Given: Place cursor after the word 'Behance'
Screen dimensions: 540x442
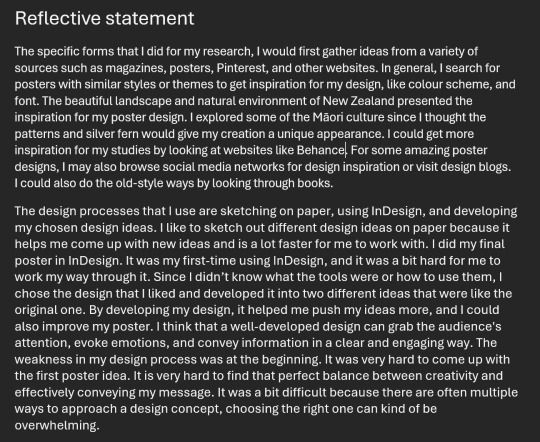Looking at the screenshot, I should (x=345, y=151).
